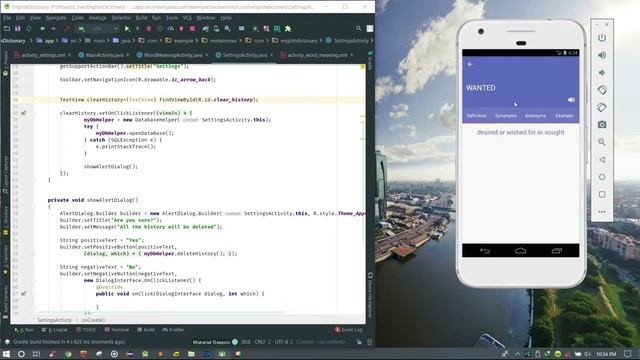The width and height of the screenshot is (640, 360).
Task: Click the UTF-8 encoding selector
Action: pyautogui.click(x=283, y=342)
